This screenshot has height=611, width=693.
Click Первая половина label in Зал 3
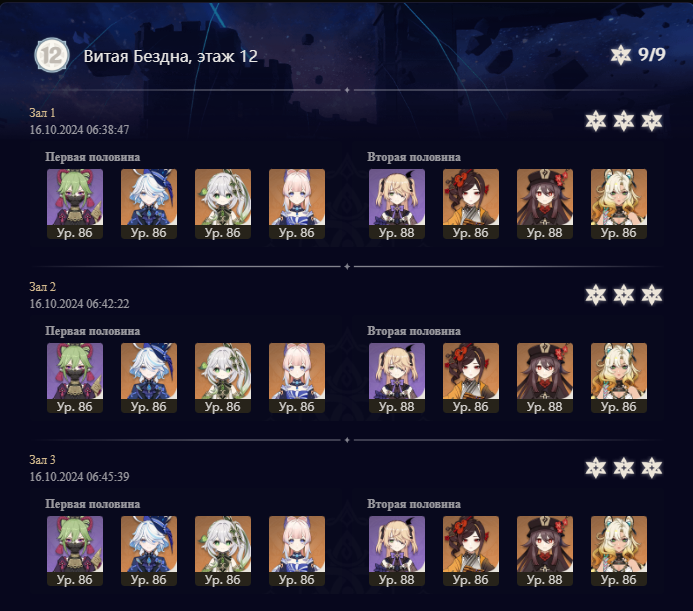point(92,504)
